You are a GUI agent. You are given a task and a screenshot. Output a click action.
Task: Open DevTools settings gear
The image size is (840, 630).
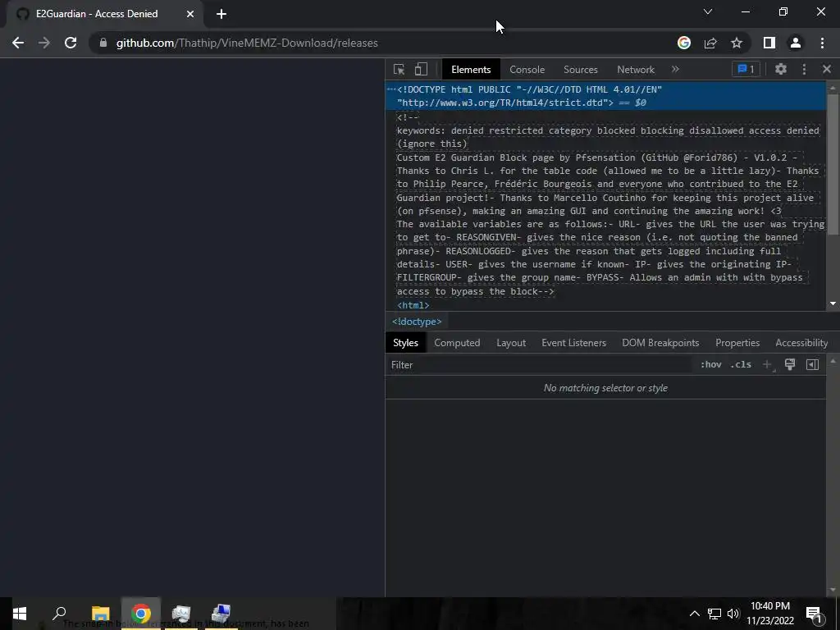781,69
